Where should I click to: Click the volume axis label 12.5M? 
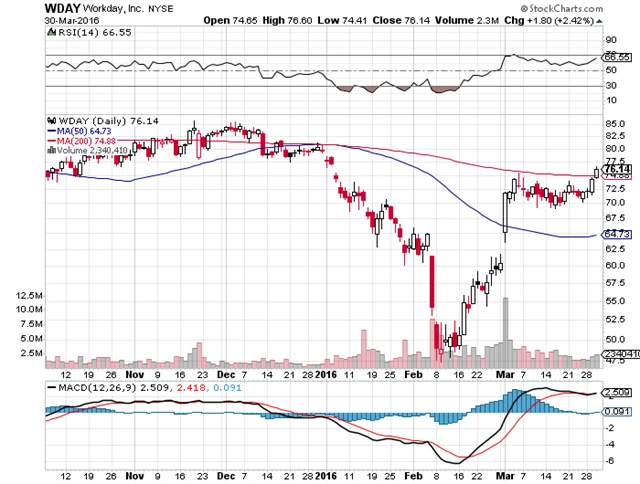(x=29, y=295)
